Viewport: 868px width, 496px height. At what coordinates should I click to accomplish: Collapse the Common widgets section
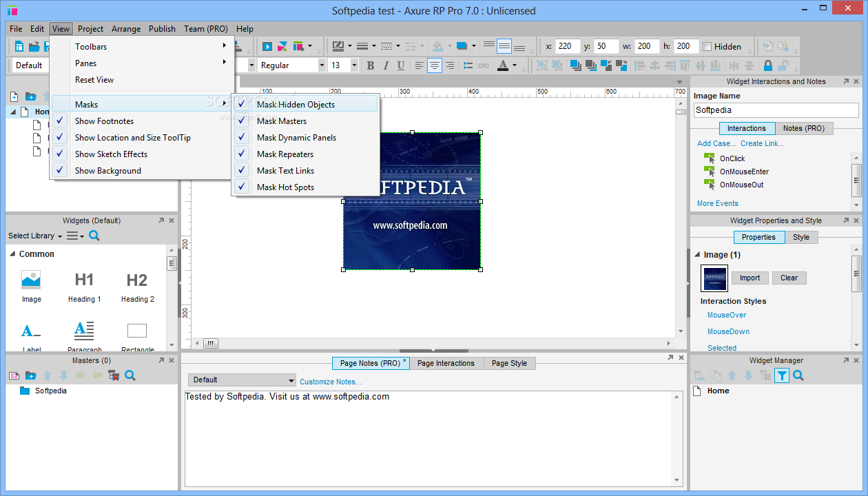[12, 254]
